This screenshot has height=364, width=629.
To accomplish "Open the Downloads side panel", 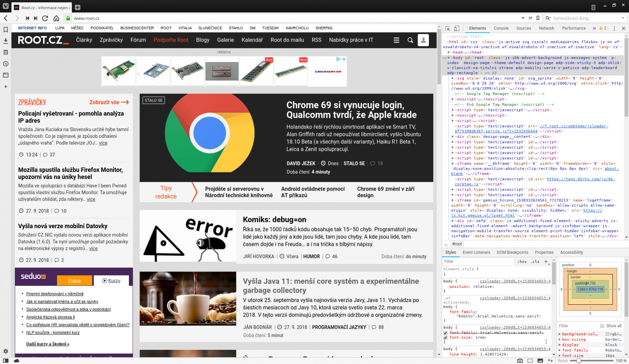I will point(6,41).
